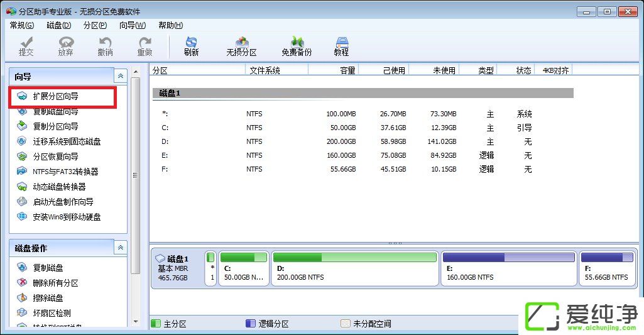The image size is (644, 335).
Task: Click the sidebar scrollbar thumb
Action: [x=135, y=175]
